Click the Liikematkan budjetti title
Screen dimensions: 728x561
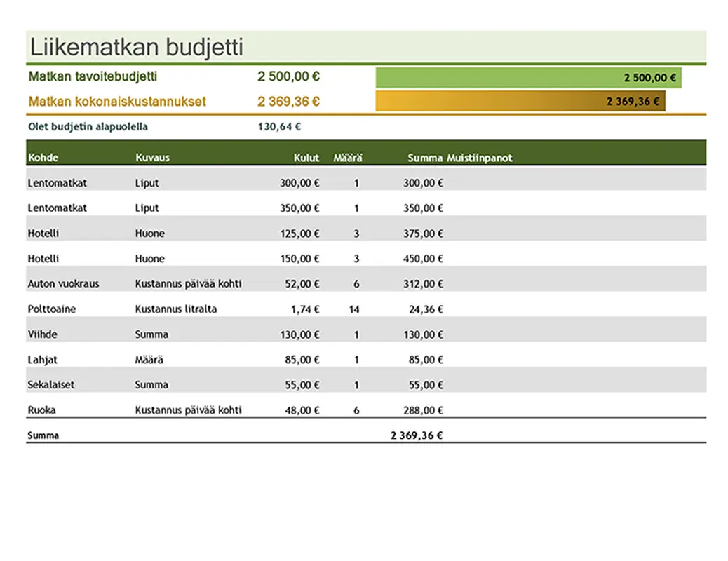pos(136,48)
